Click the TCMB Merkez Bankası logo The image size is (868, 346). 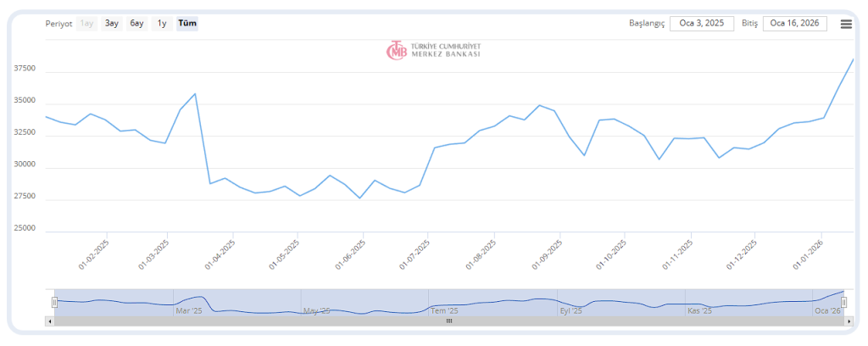433,50
